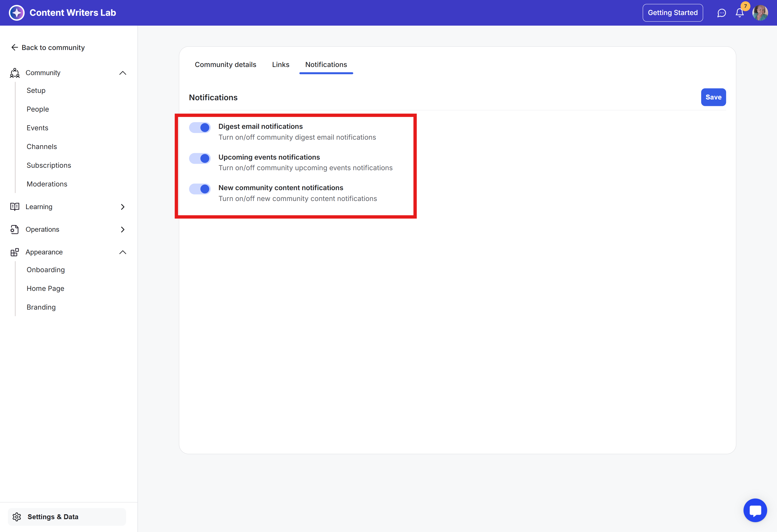Viewport: 777px width, 532px height.
Task: Expand the Learning section chevron
Action: point(123,207)
